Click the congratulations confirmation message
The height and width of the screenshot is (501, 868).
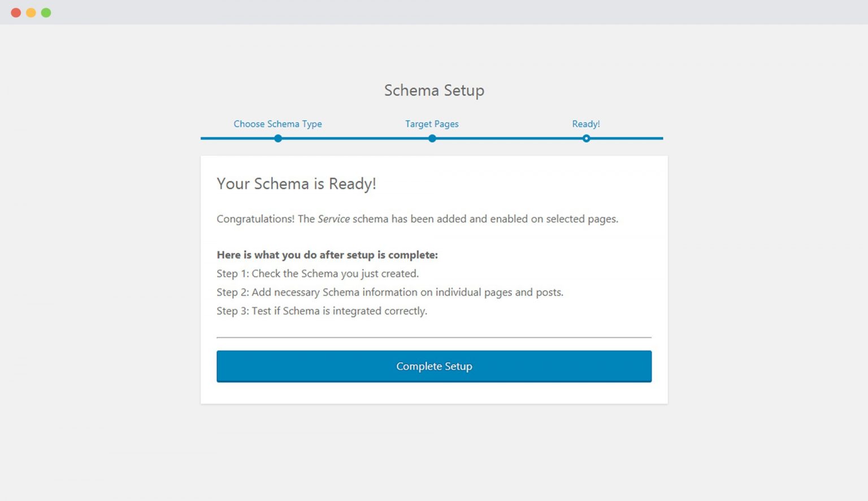point(418,219)
